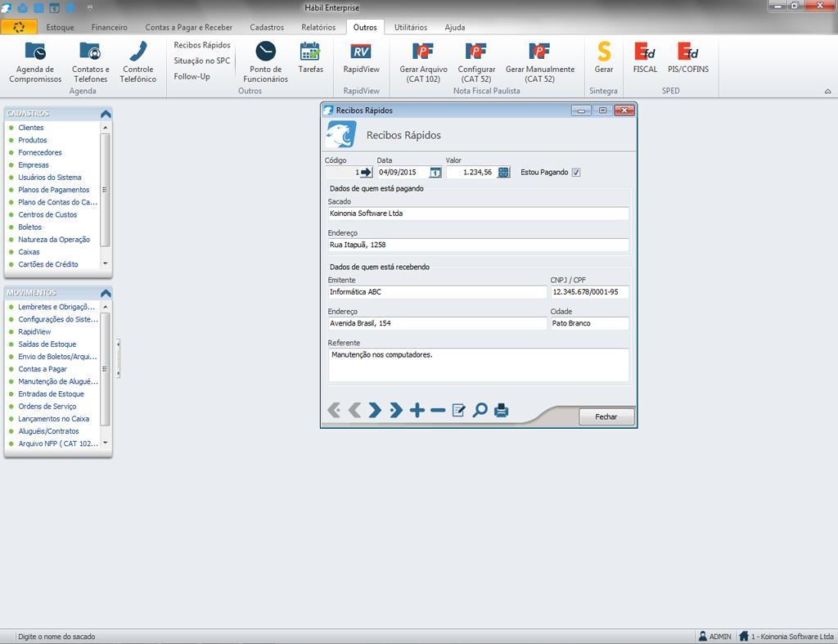
Task: Open quick access toolbar dropdown
Action: pos(90,7)
